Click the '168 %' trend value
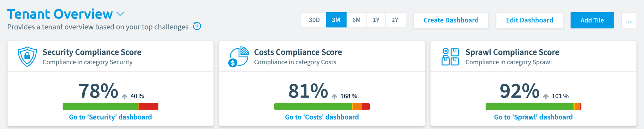This screenshot has width=644, height=129. tap(349, 96)
